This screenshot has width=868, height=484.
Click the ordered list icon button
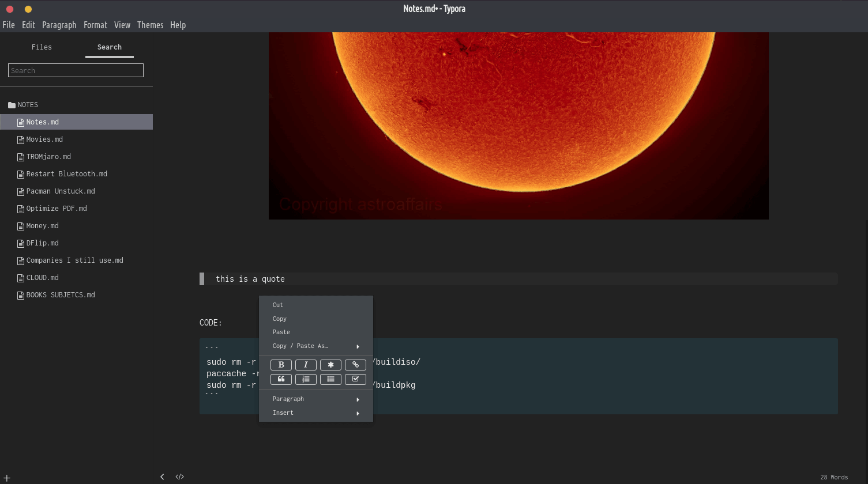tap(306, 379)
